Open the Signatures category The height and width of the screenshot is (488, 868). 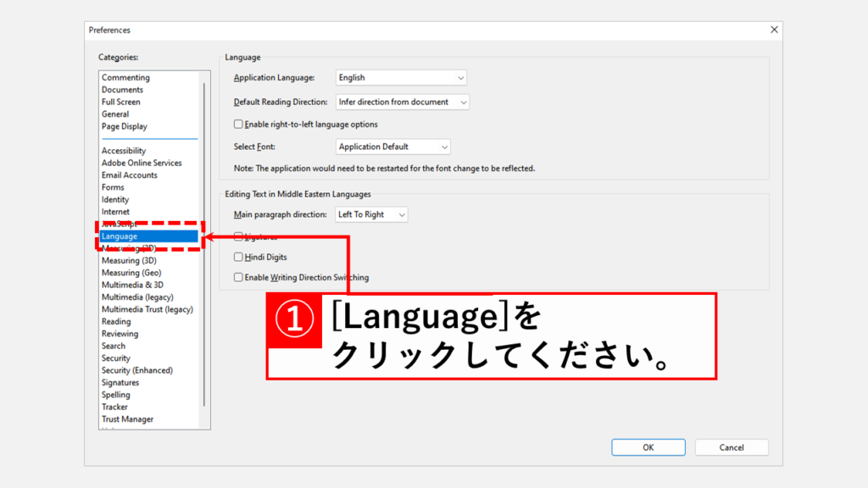coord(120,382)
